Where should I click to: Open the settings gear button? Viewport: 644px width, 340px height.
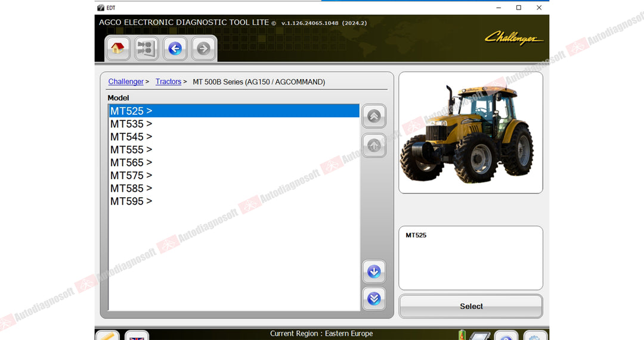tap(535, 335)
